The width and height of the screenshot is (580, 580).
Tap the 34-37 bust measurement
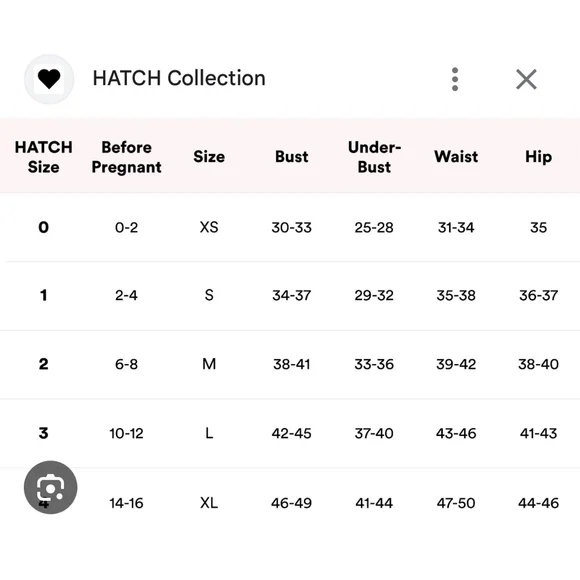(291, 296)
